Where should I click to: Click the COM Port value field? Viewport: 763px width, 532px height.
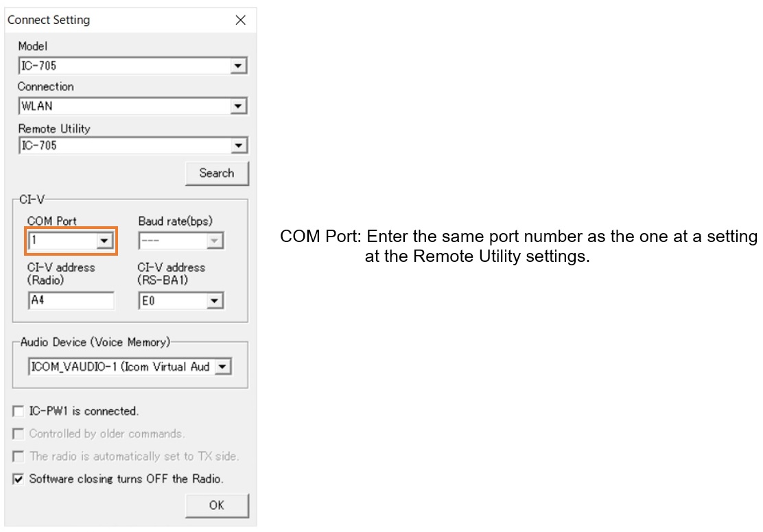[x=62, y=240]
